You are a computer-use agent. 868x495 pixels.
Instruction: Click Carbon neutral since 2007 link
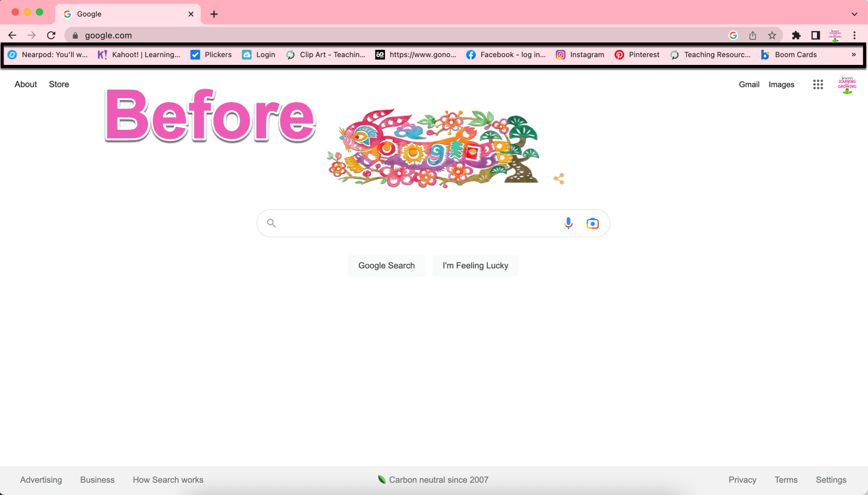click(433, 480)
